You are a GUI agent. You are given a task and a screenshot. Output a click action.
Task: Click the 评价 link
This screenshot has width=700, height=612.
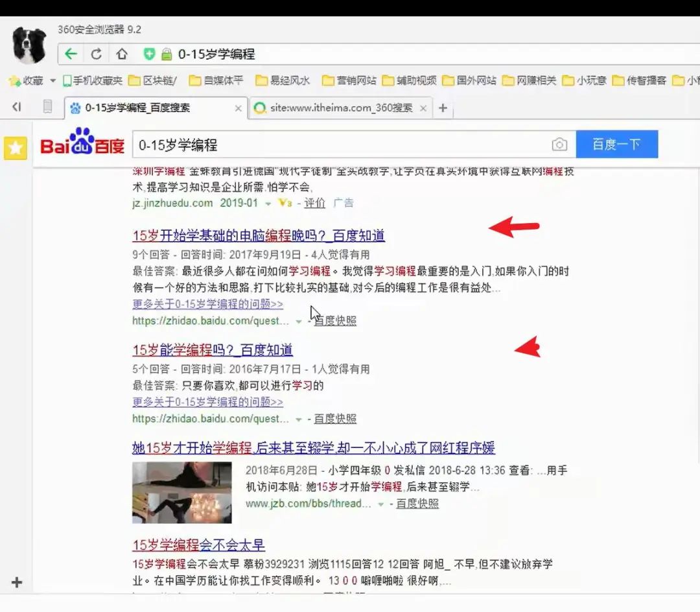pyautogui.click(x=315, y=203)
